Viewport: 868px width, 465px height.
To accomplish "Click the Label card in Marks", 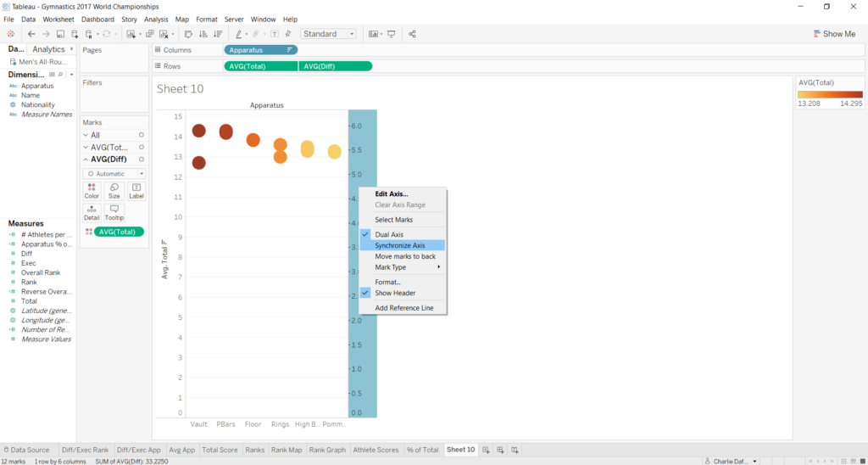I will pos(136,191).
